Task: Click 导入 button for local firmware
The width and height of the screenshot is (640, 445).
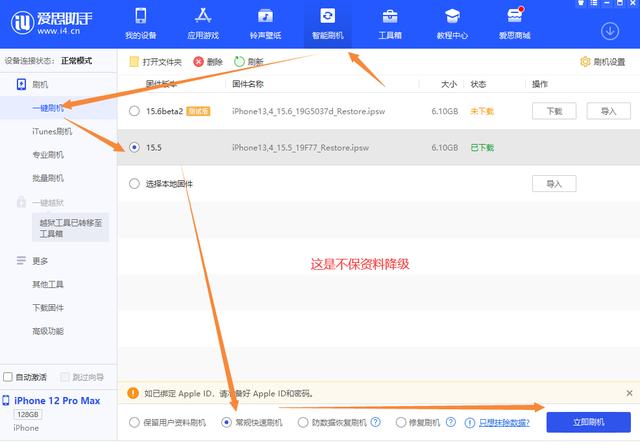Action: pos(554,184)
